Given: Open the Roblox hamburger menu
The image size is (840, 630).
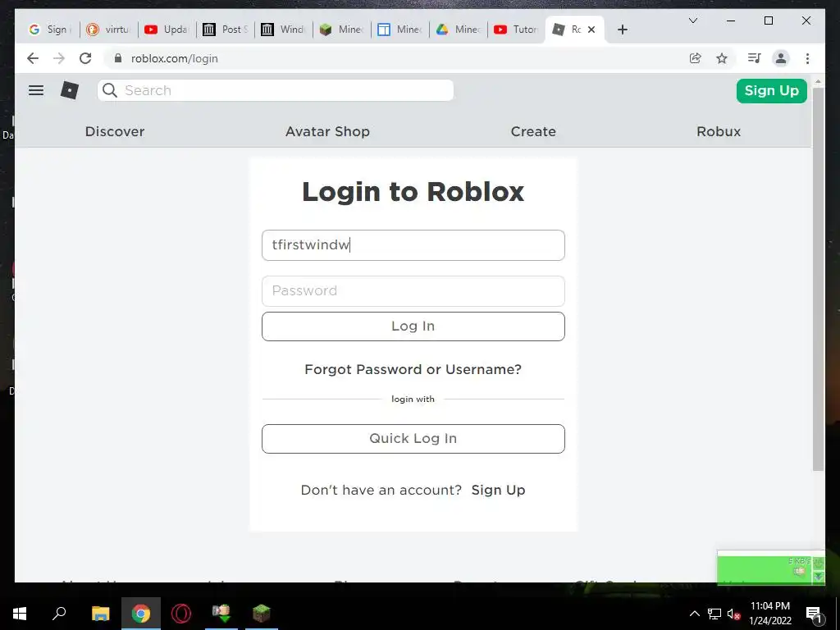Looking at the screenshot, I should click(36, 90).
